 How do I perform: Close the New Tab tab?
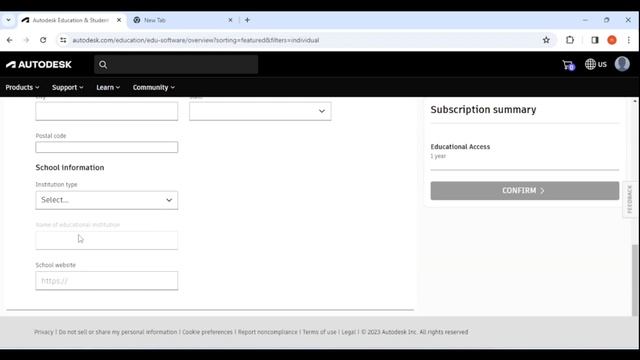coord(230,20)
